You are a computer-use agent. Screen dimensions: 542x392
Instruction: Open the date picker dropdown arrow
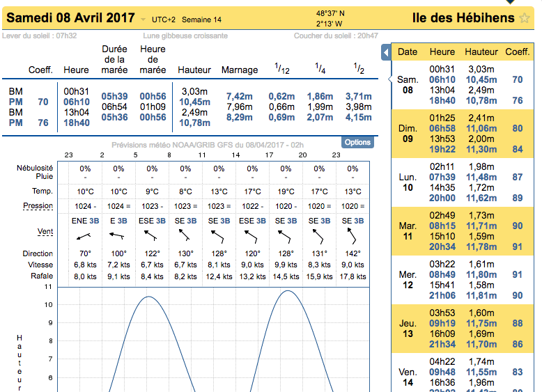coord(144,19)
